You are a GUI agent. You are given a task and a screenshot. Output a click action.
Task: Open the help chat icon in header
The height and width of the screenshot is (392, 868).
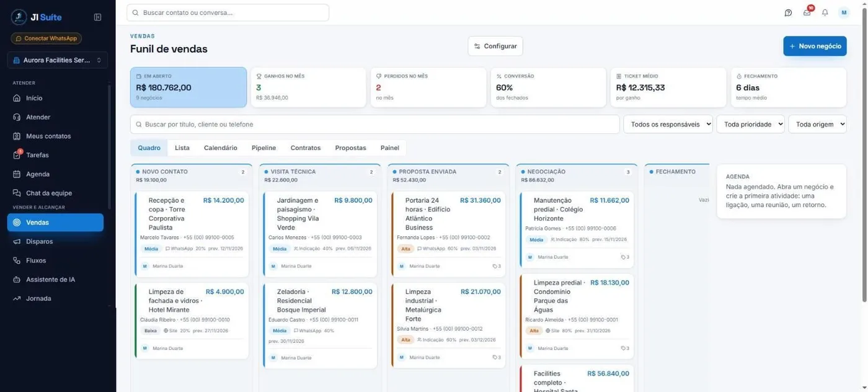pos(788,12)
